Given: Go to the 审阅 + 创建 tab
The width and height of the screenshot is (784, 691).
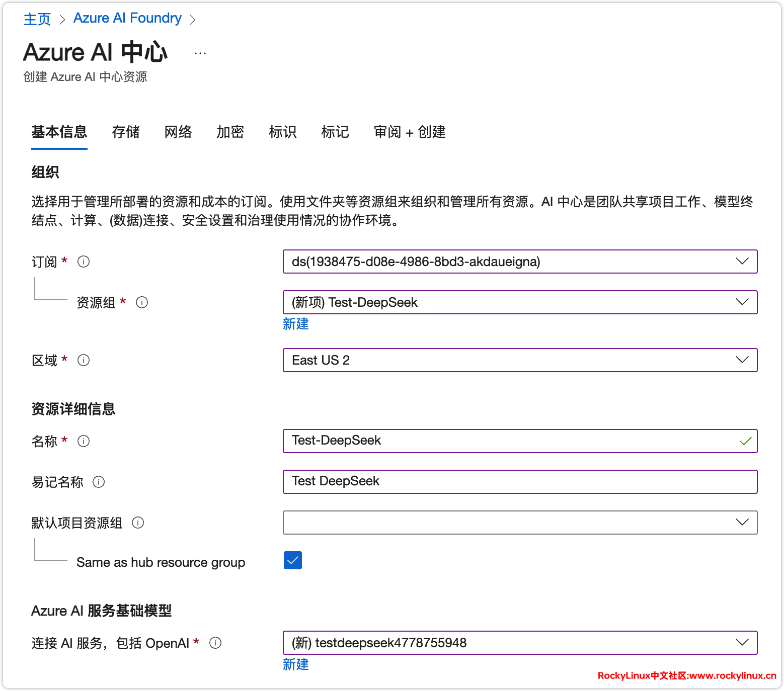Looking at the screenshot, I should 410,132.
